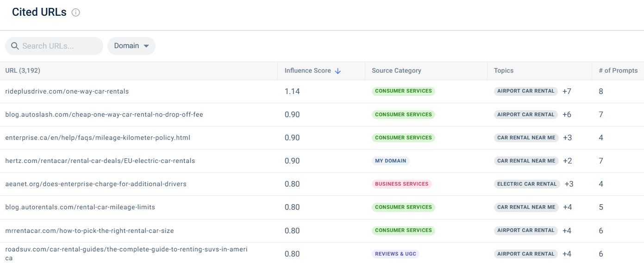Viewport: 644px width, 263px height.
Task: Click Consumer Services tag in mrrentacar row
Action: pyautogui.click(x=403, y=230)
